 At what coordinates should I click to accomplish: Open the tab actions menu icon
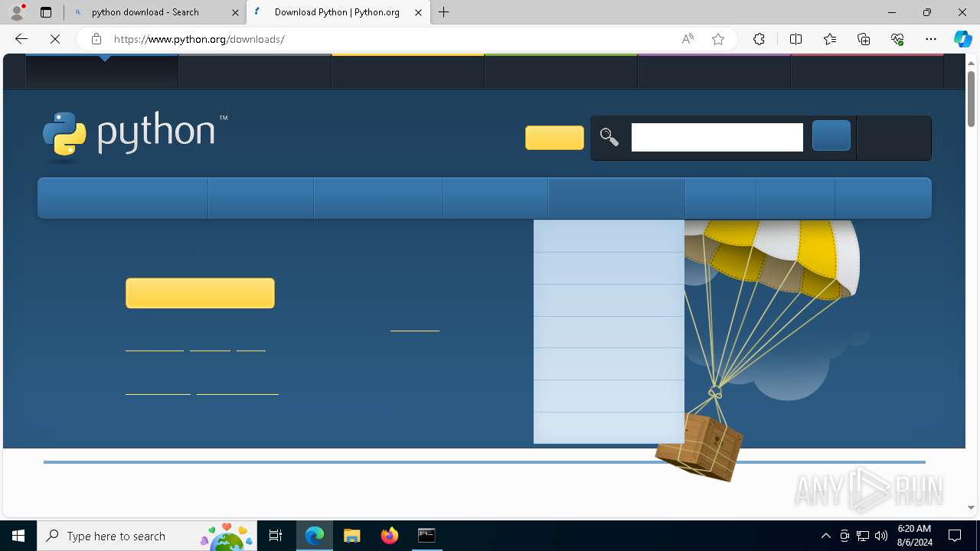pos(46,12)
